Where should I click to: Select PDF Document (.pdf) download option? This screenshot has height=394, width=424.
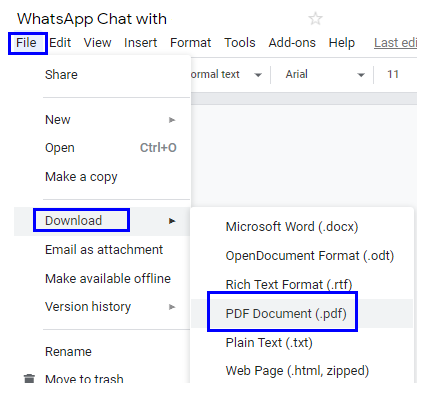tap(286, 314)
